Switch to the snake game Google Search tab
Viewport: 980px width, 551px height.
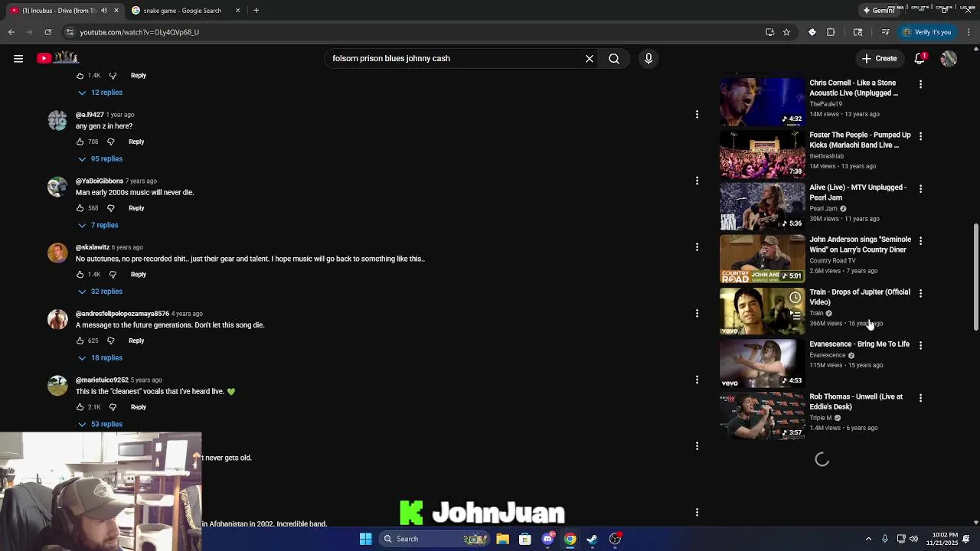182,11
